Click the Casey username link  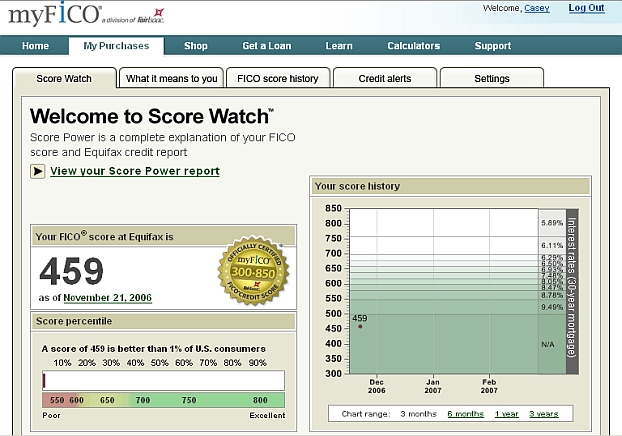(537, 8)
